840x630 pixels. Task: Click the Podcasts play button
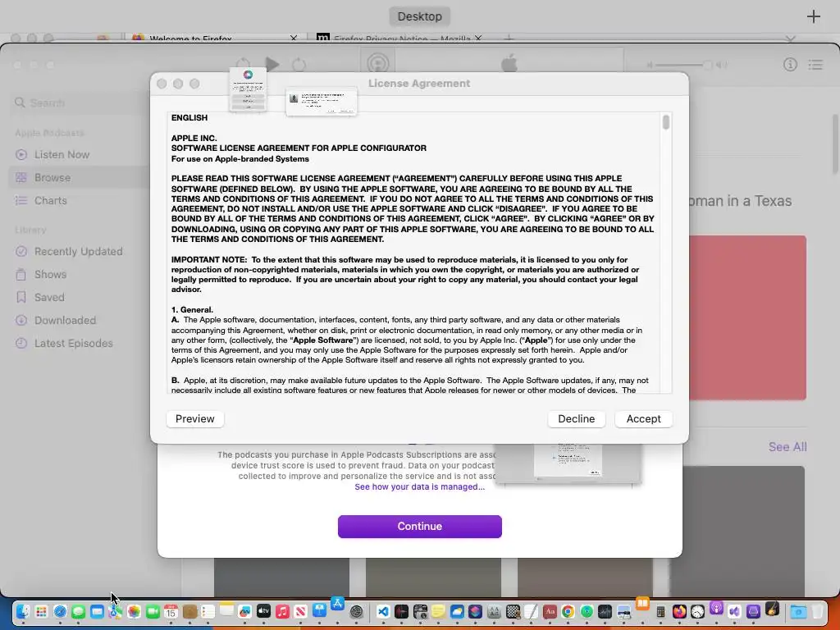(x=272, y=65)
